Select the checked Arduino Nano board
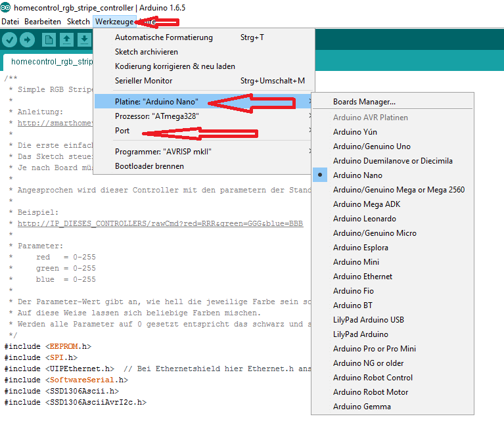Viewport: 504px width, 427px height. pyautogui.click(x=392, y=175)
